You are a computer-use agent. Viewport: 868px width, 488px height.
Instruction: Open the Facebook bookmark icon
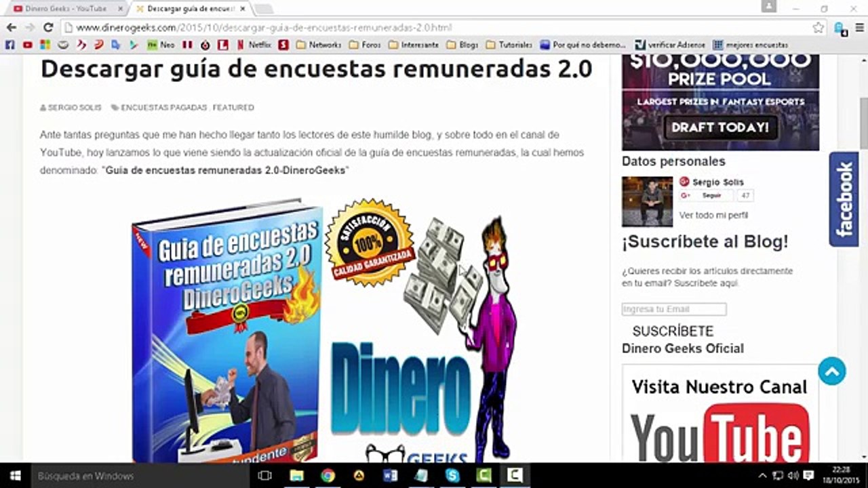[x=9, y=45]
